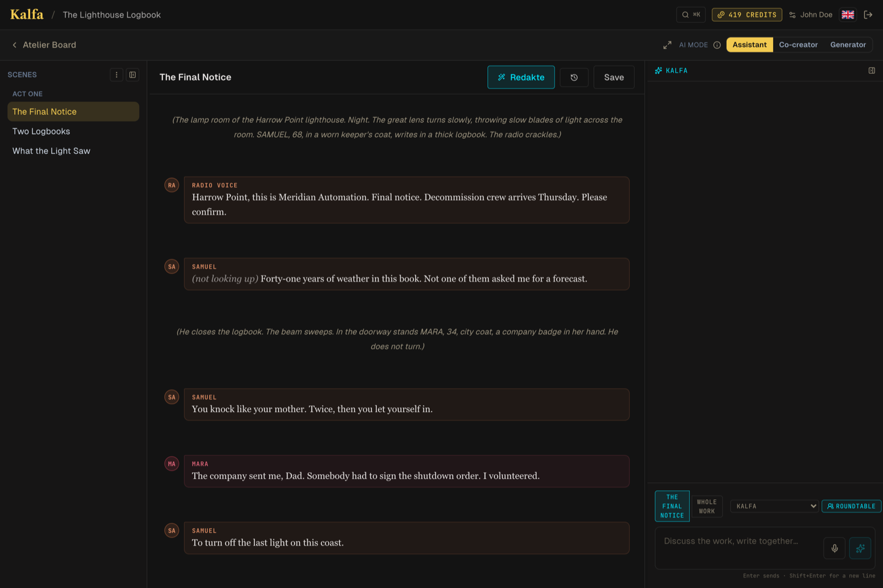Set context scope to Whole Work

(x=706, y=506)
